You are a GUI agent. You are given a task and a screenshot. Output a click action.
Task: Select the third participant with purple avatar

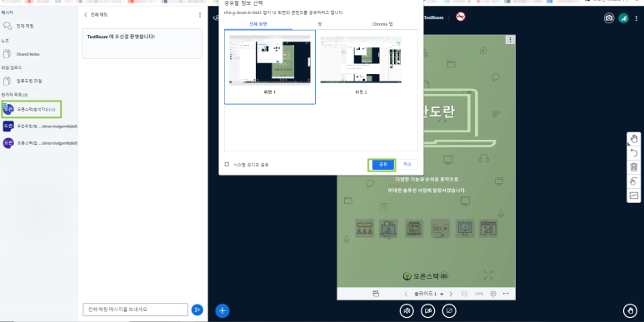pyautogui.click(x=8, y=143)
